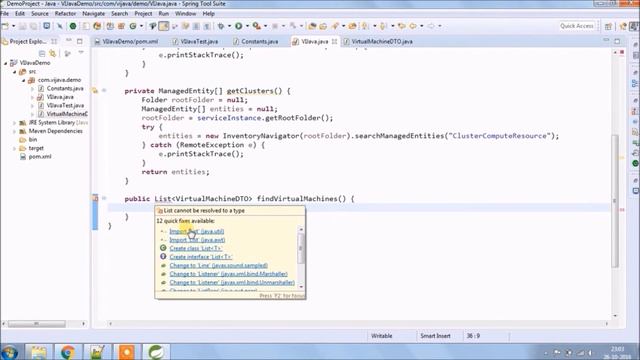Switch to the VJavaTest.java tab

195,41
